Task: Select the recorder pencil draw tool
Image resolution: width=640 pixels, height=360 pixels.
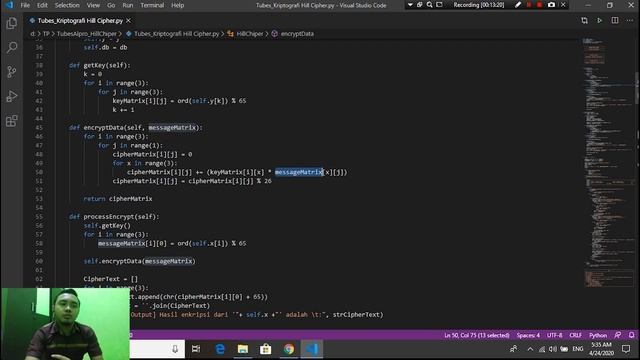Action: (518, 5)
